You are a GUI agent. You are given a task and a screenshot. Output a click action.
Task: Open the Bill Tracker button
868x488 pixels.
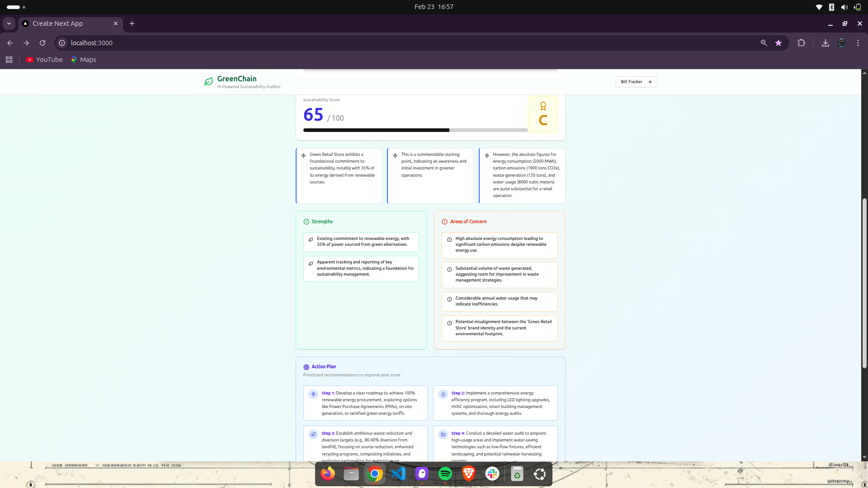tap(636, 82)
